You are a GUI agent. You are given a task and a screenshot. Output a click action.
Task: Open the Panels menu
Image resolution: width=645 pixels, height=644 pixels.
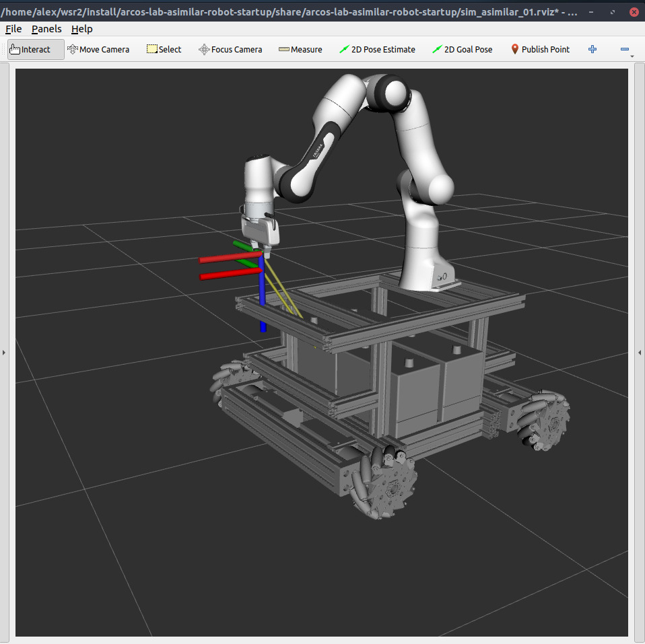46,29
